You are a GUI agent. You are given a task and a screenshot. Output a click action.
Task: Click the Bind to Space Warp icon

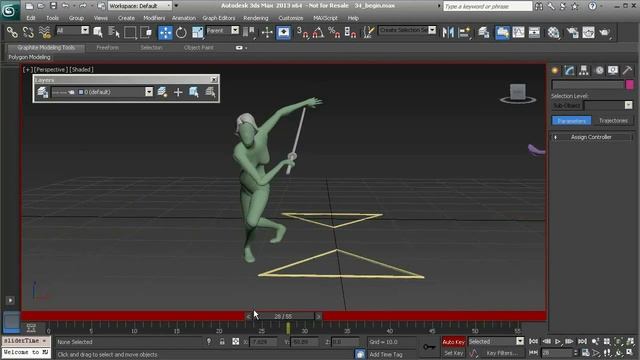tap(44, 32)
